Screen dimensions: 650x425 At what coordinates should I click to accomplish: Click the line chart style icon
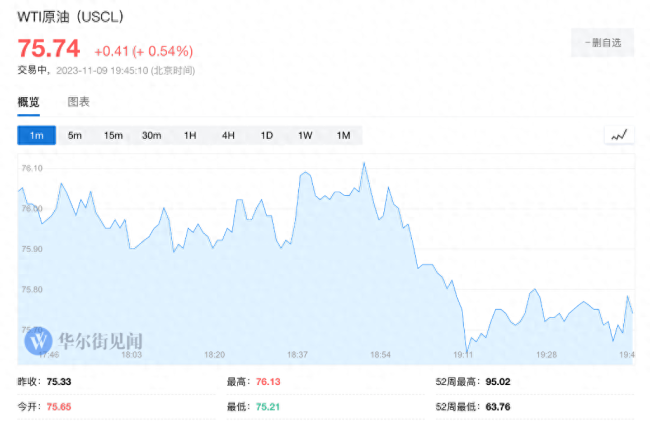point(620,135)
